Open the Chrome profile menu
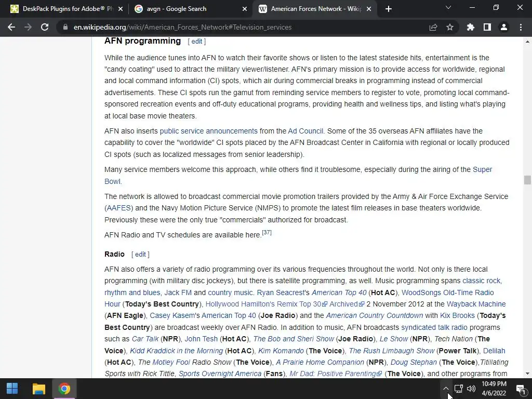 504,27
